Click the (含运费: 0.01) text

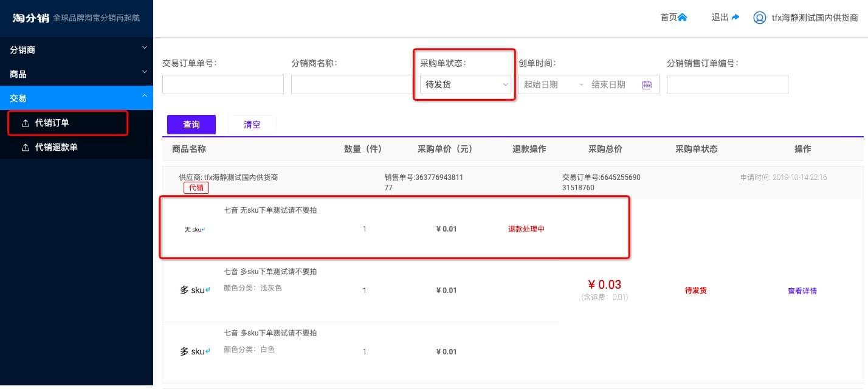click(x=604, y=297)
